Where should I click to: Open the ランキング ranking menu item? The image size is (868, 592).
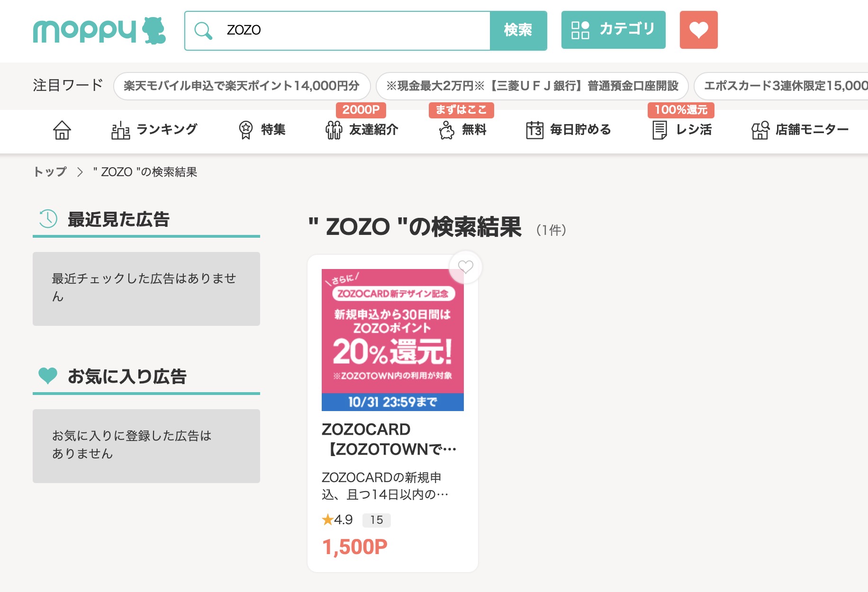point(154,130)
